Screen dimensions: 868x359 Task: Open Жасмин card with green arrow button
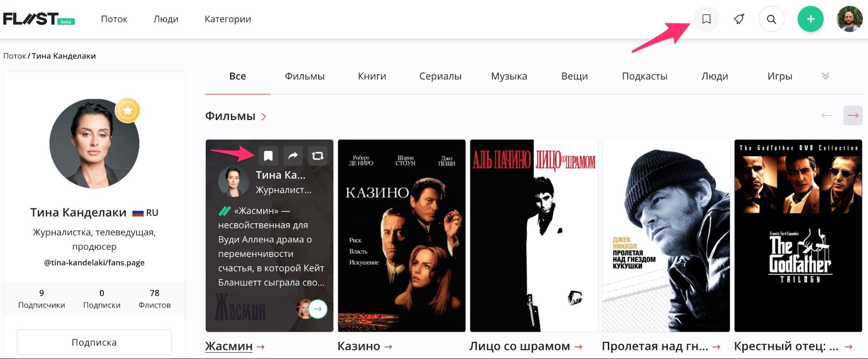click(318, 309)
